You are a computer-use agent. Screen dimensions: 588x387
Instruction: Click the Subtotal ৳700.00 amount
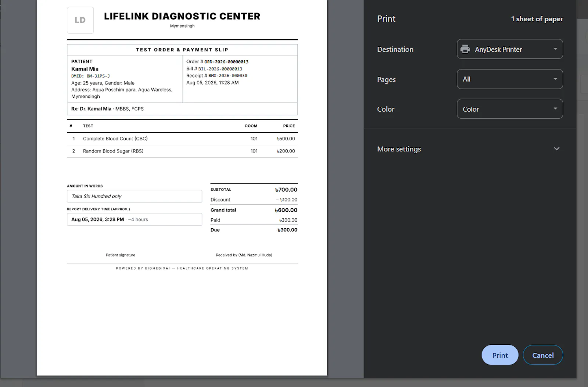click(286, 190)
